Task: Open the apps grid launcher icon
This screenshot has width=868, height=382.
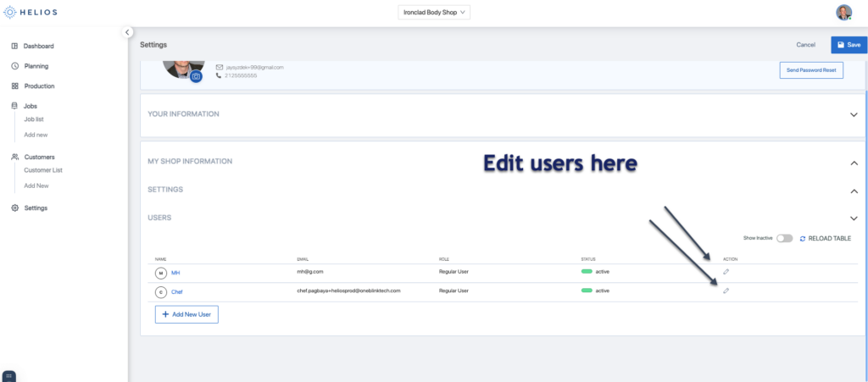Action: click(x=8, y=376)
